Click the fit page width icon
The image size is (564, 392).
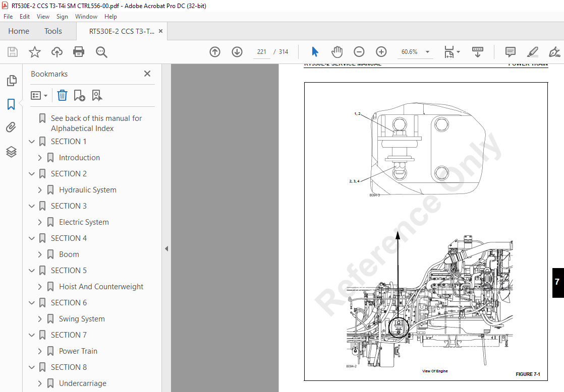pos(449,52)
